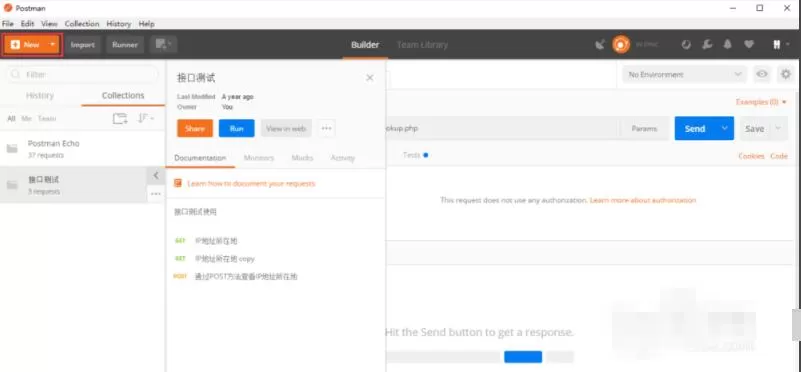Open the Send button dropdown arrow
Screen dimensions: 801x372
pyautogui.click(x=724, y=128)
